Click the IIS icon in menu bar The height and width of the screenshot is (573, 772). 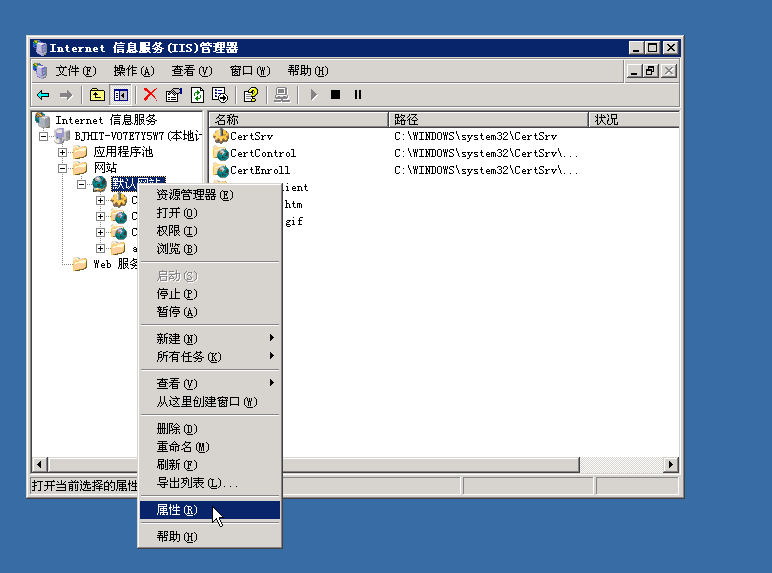click(40, 71)
